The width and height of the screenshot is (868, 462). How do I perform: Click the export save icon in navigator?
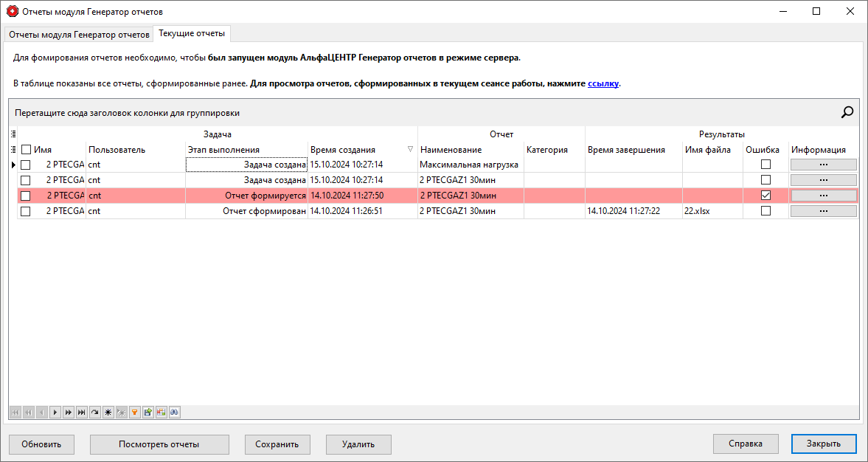click(147, 413)
